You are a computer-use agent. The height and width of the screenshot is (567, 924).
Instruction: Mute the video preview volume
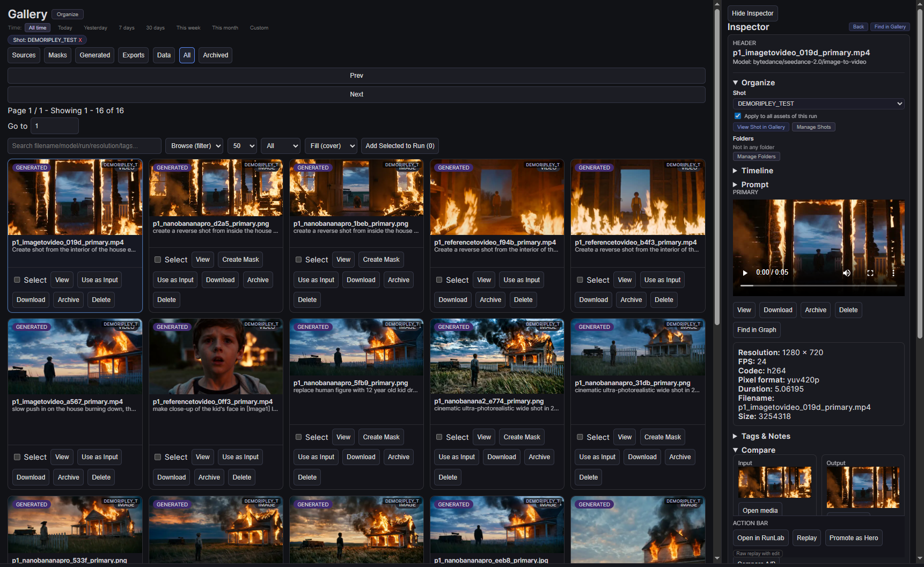pyautogui.click(x=847, y=273)
